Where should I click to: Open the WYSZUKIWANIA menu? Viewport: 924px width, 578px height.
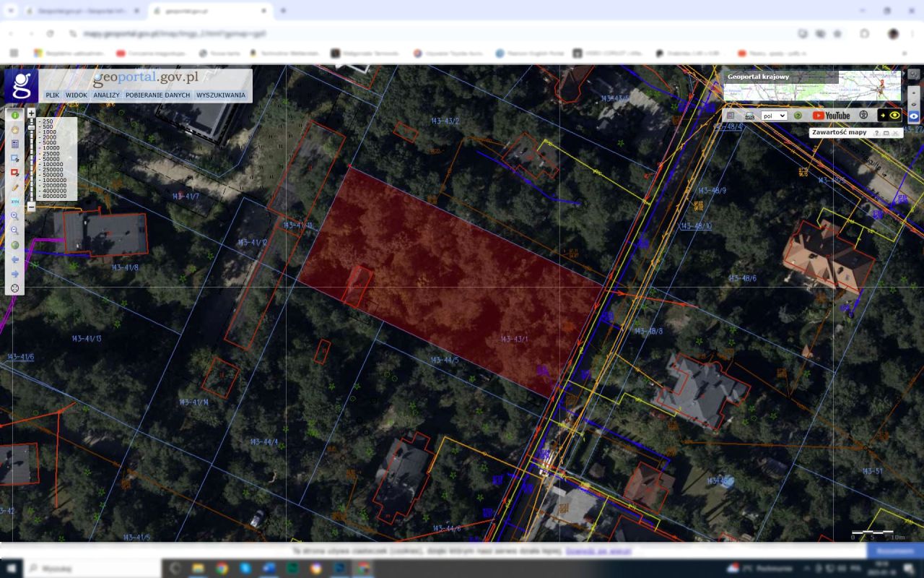click(x=220, y=95)
